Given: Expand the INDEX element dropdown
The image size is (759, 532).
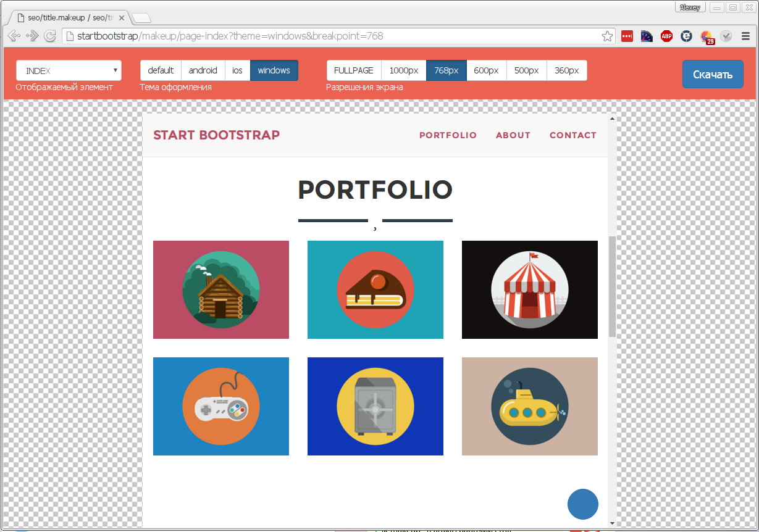Looking at the screenshot, I should tap(69, 70).
